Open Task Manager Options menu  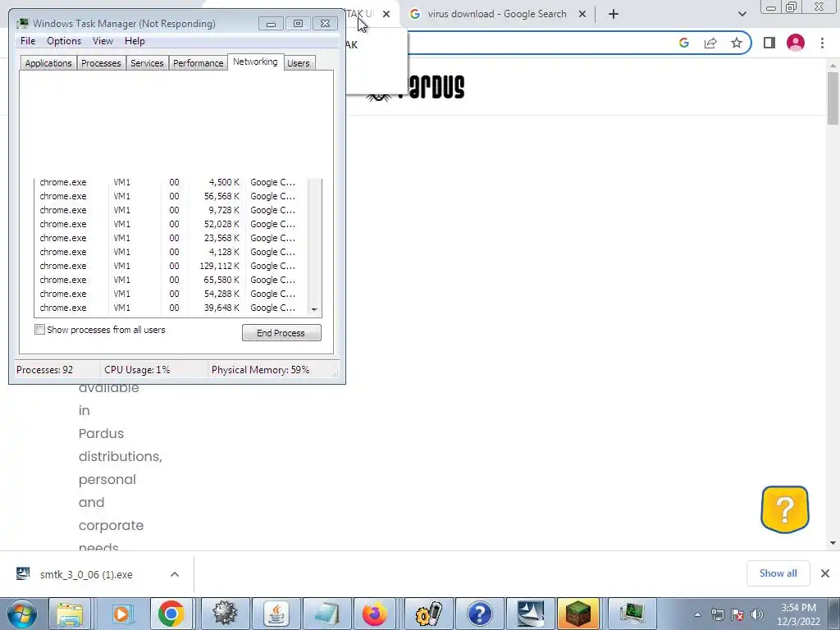[x=64, y=41]
